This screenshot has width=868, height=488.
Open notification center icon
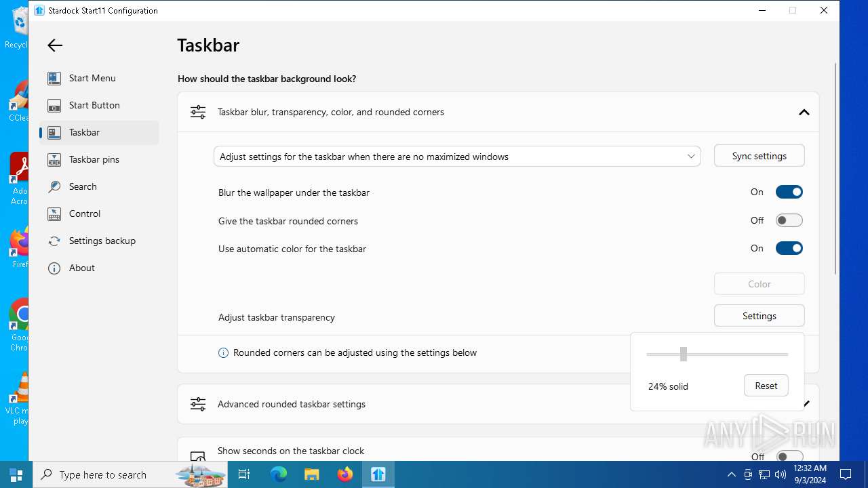click(x=846, y=474)
